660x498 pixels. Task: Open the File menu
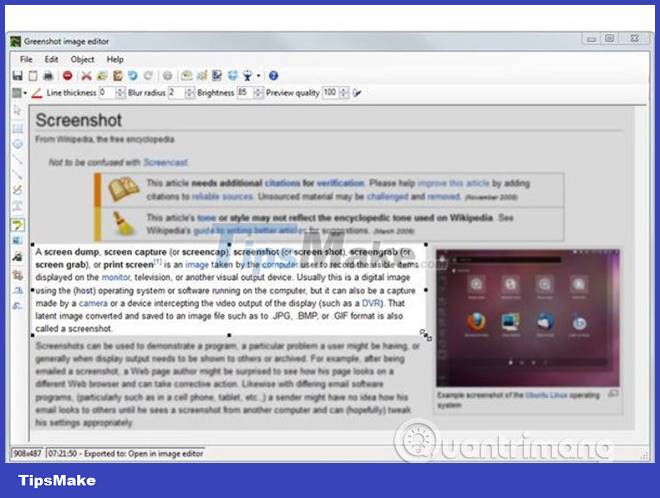(x=26, y=59)
